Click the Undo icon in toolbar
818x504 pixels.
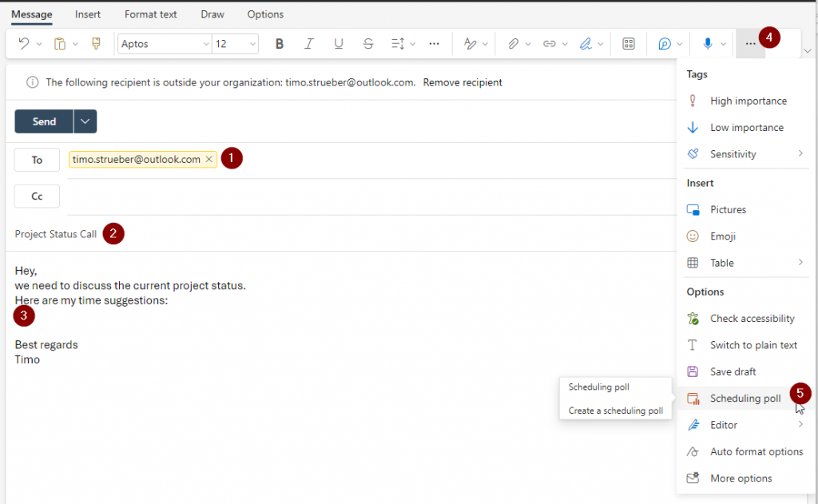coord(23,44)
